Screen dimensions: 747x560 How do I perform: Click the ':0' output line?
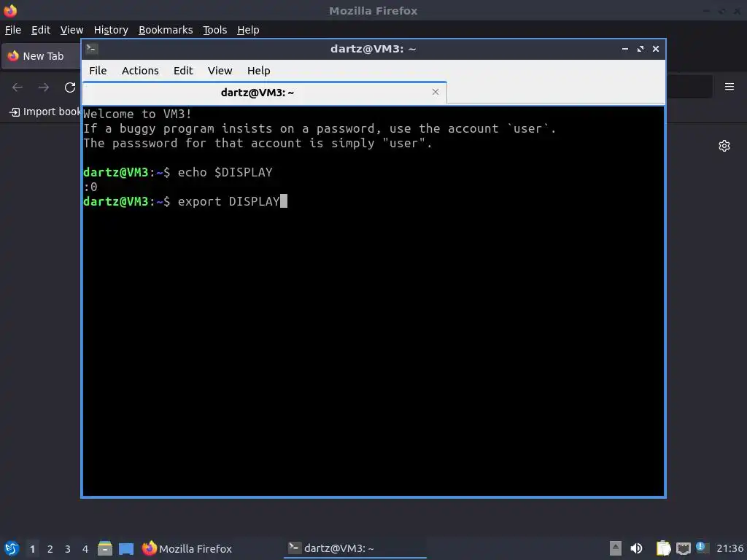pyautogui.click(x=90, y=187)
